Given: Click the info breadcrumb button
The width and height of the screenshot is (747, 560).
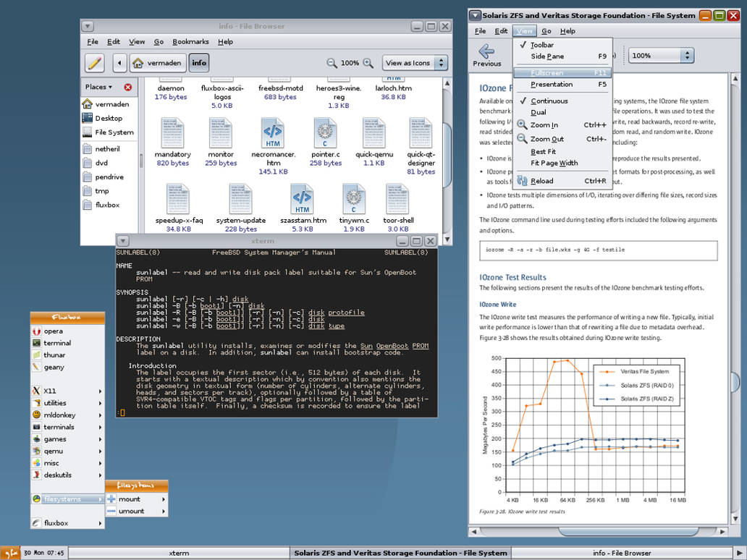Looking at the screenshot, I should pos(198,63).
